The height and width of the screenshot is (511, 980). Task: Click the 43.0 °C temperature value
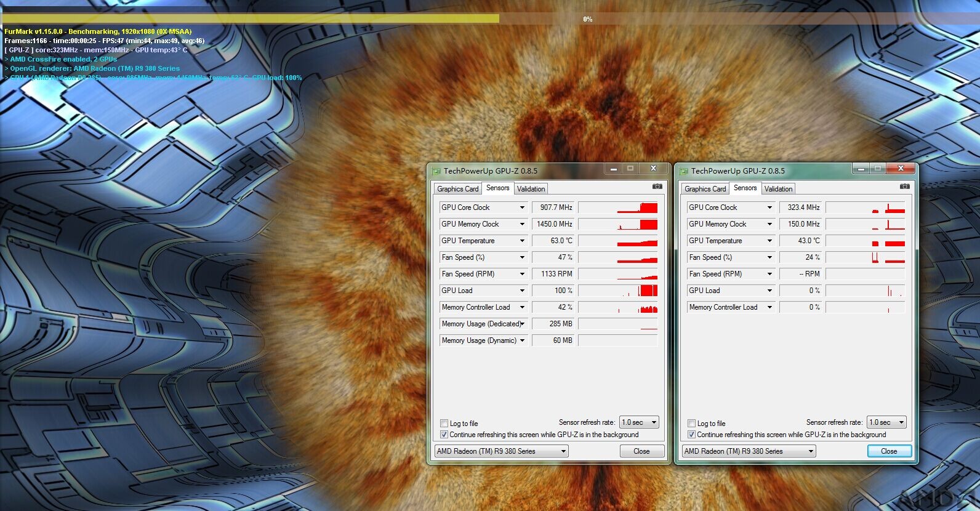coord(800,241)
